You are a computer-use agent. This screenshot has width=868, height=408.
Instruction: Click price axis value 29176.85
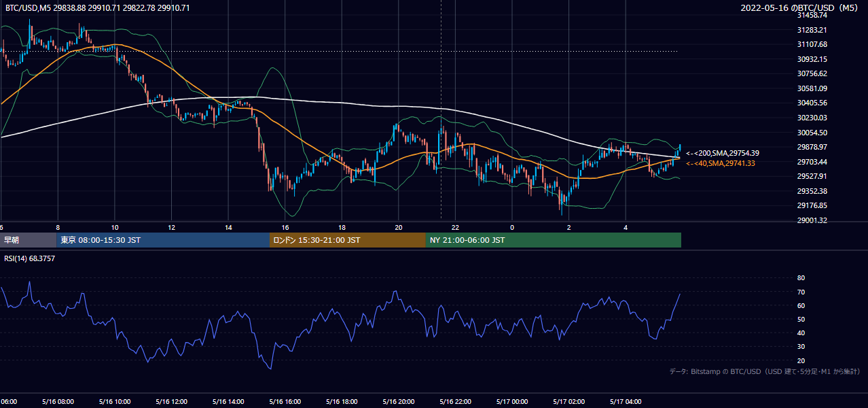812,205
